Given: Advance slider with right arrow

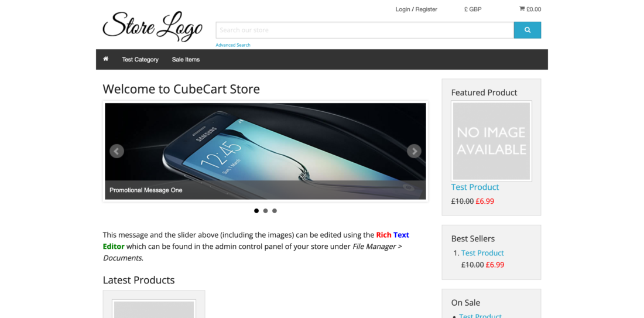Looking at the screenshot, I should (414, 151).
